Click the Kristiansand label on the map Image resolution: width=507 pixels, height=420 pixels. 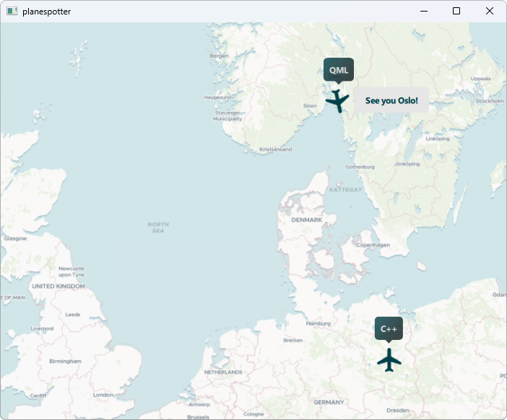pyautogui.click(x=275, y=149)
